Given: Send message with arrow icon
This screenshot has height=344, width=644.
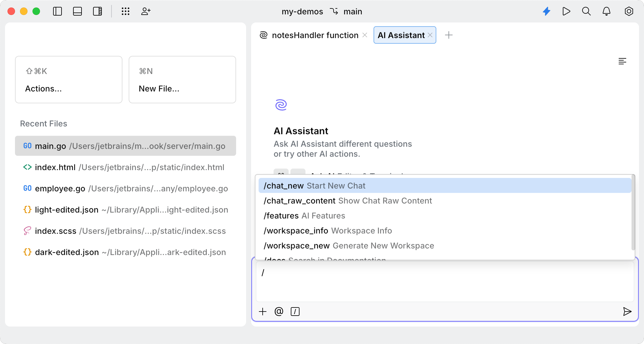Looking at the screenshot, I should 627,312.
